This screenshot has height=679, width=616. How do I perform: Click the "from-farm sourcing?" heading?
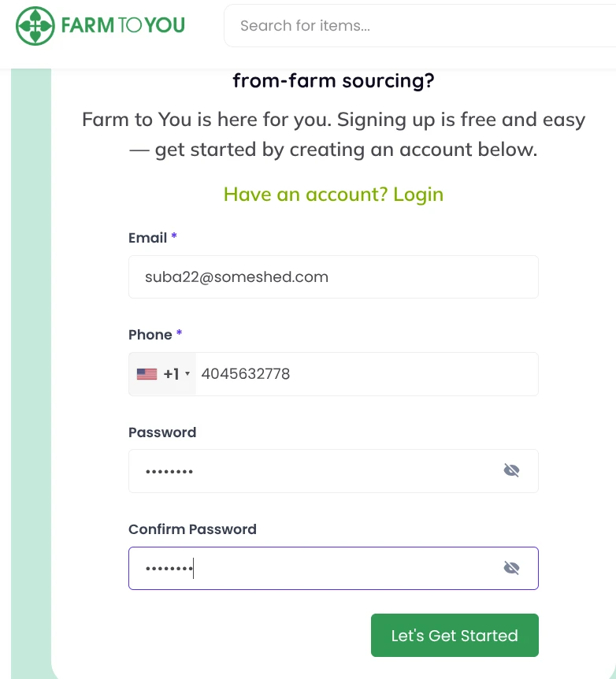pyautogui.click(x=333, y=81)
